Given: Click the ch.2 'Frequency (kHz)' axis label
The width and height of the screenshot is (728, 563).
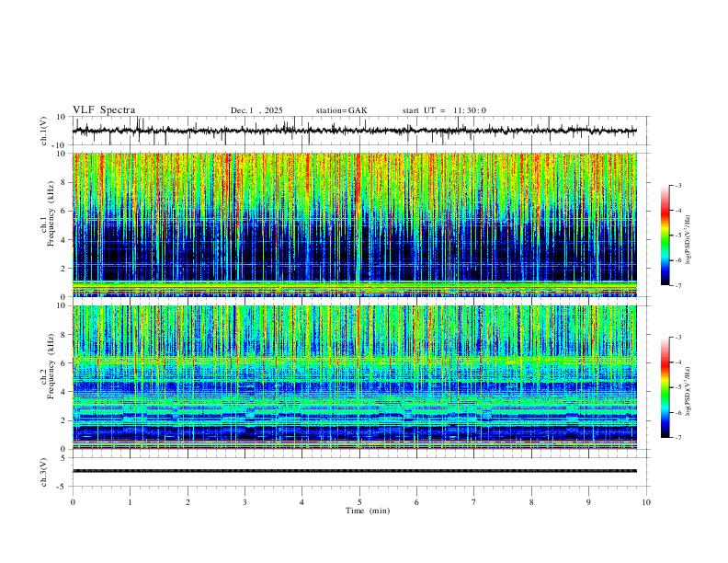Looking at the screenshot, I should click(x=51, y=366).
